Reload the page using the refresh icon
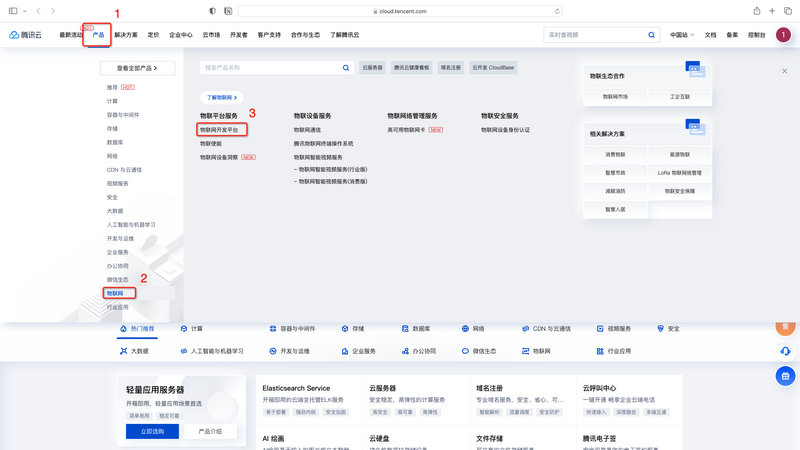 coord(557,11)
